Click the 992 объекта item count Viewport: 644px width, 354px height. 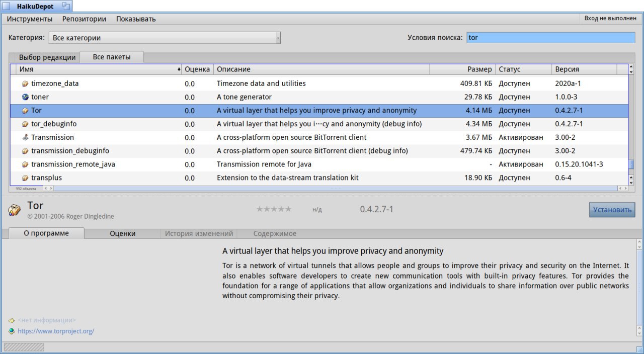click(26, 189)
